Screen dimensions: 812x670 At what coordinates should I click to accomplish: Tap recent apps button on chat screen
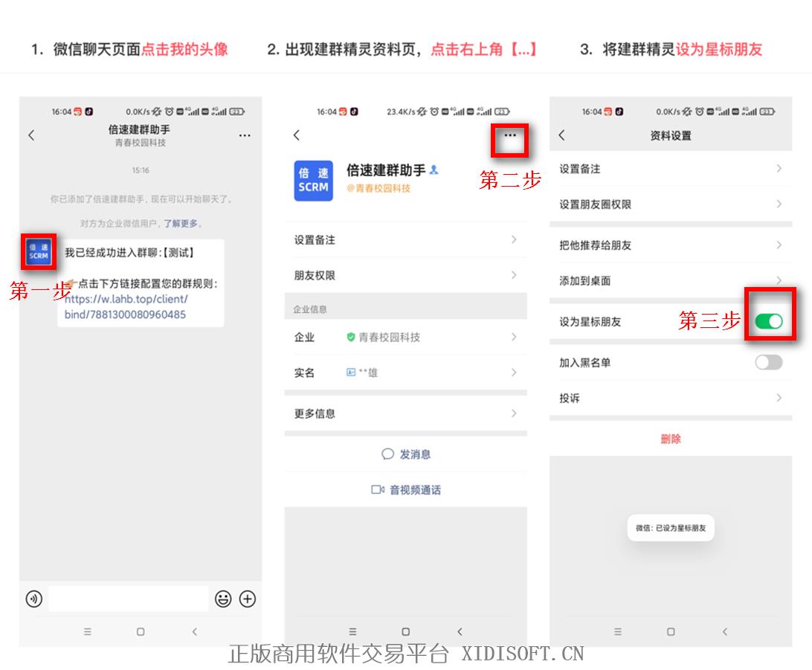coord(88,631)
